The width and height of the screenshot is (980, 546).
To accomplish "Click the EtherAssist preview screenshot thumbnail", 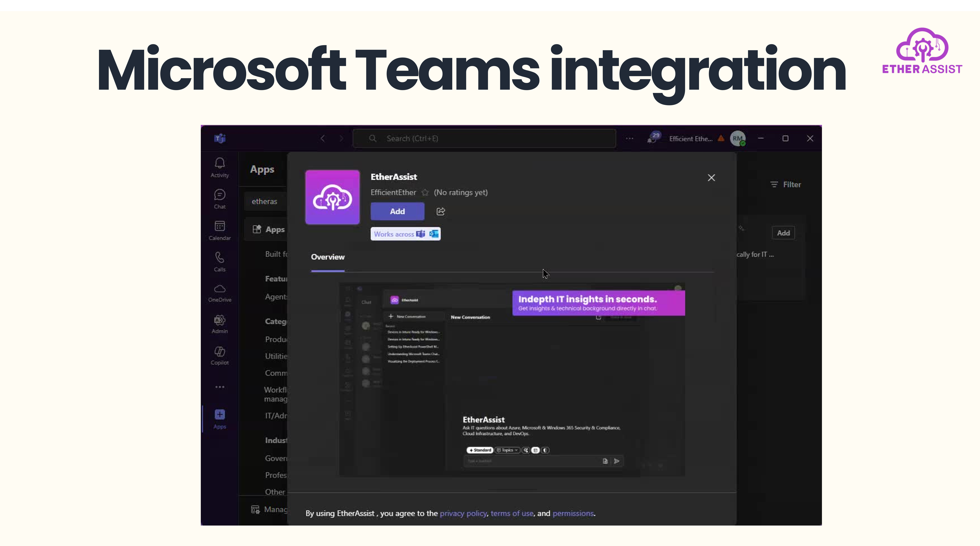I will pyautogui.click(x=512, y=380).
